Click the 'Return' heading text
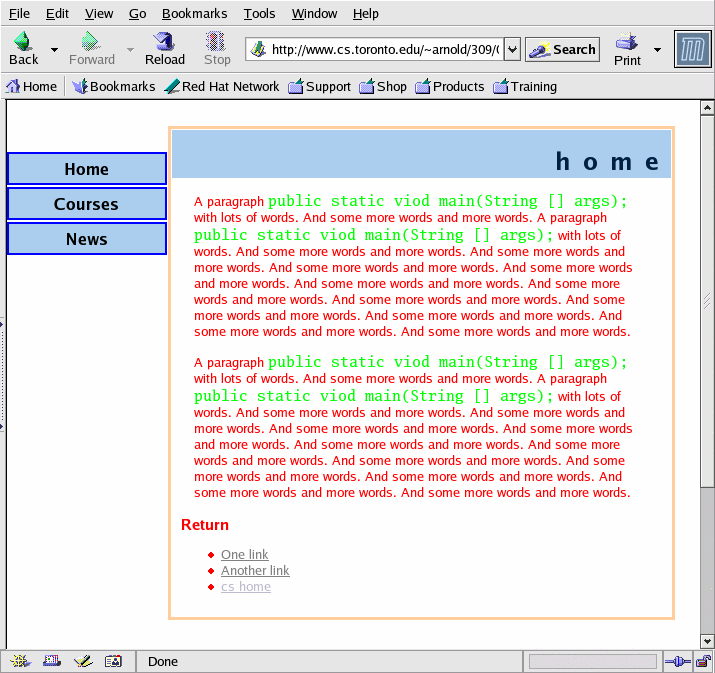 205,525
